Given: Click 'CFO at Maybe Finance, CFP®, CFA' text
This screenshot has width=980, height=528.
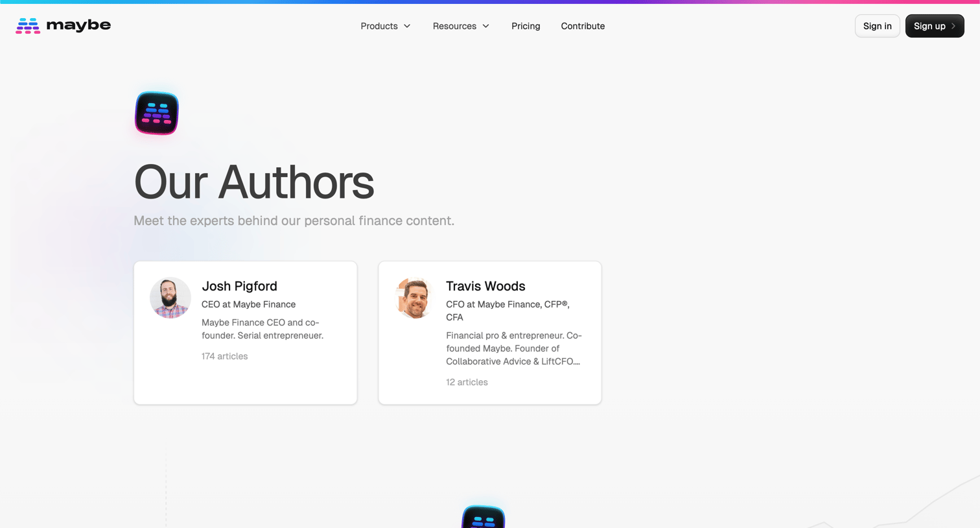Looking at the screenshot, I should [x=507, y=311].
